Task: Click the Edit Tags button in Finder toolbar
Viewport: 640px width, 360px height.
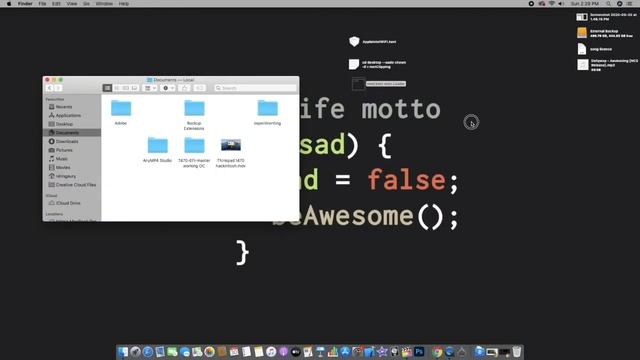Action: (x=199, y=88)
